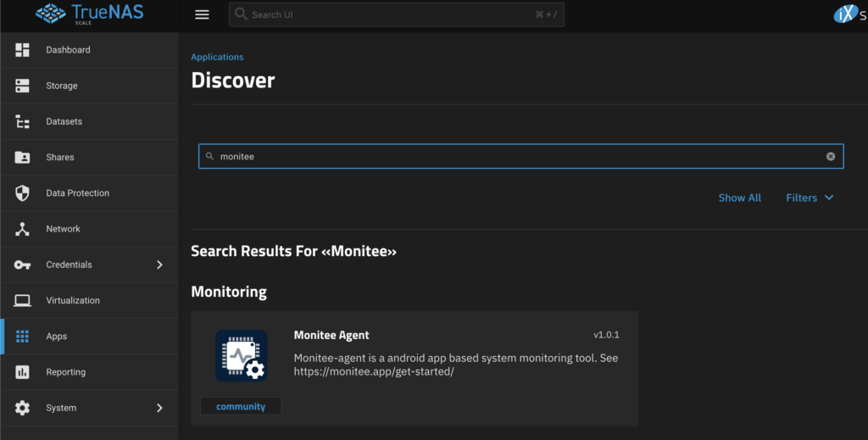Click the Show All link
Viewport: 868px width, 440px height.
tap(739, 198)
